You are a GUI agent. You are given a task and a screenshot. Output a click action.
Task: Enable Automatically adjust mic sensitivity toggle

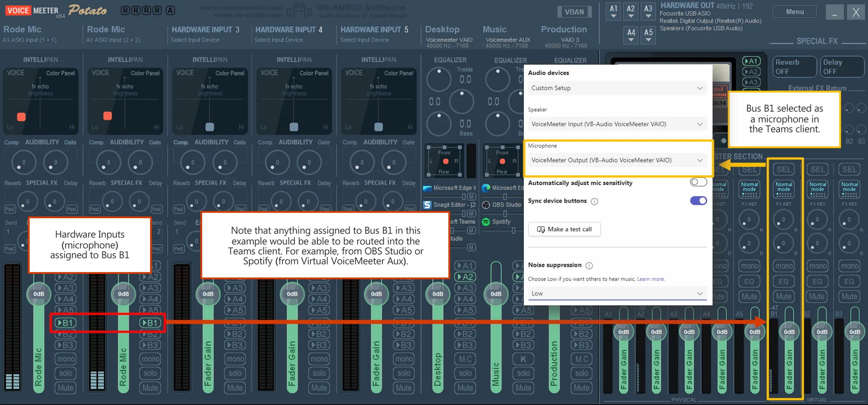698,182
